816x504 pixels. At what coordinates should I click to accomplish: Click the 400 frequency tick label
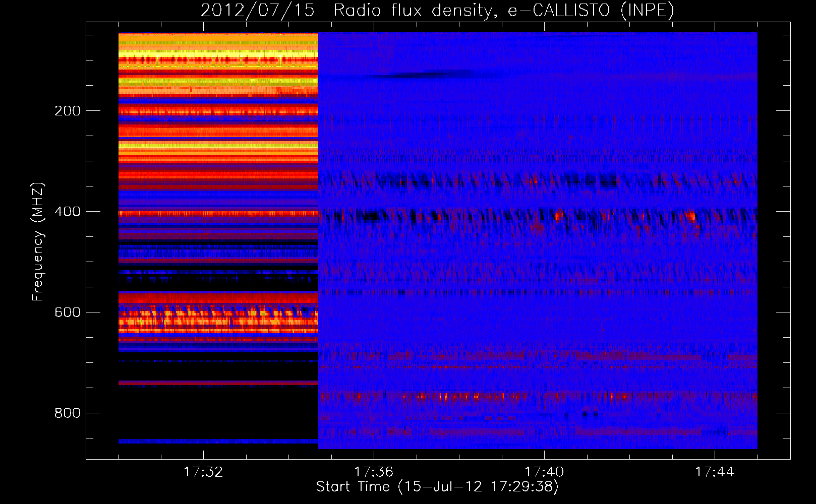click(68, 212)
